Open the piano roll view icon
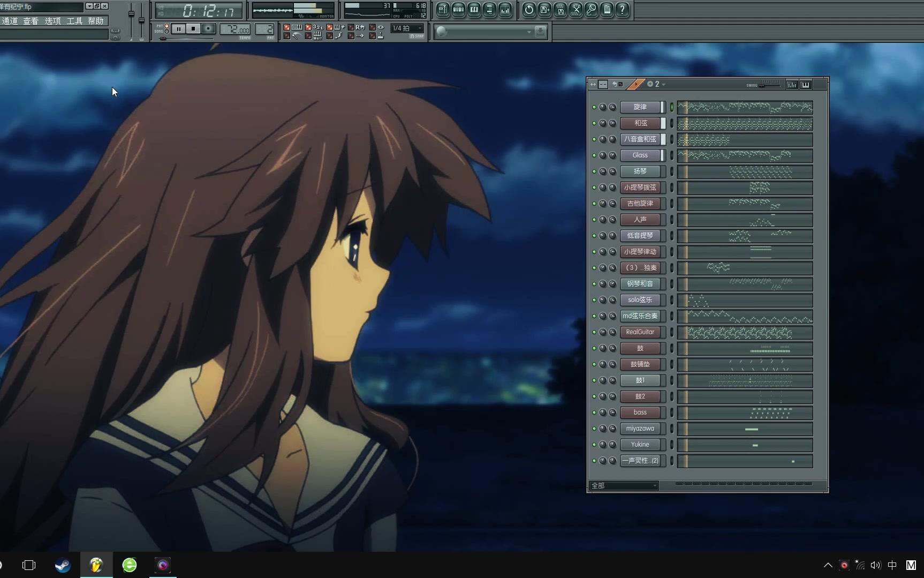 pos(474,10)
